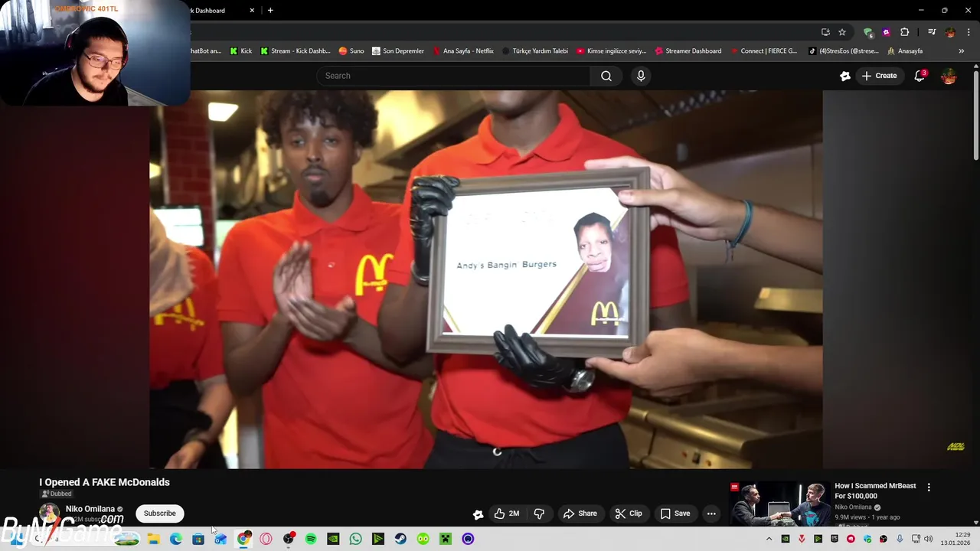This screenshot has width=980, height=551.
Task: Open more actions three-dot menu below video
Action: (x=711, y=514)
